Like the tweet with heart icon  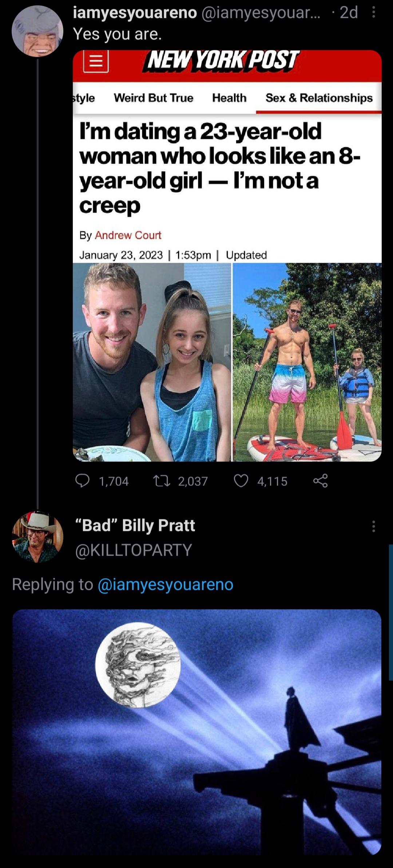pos(241,481)
